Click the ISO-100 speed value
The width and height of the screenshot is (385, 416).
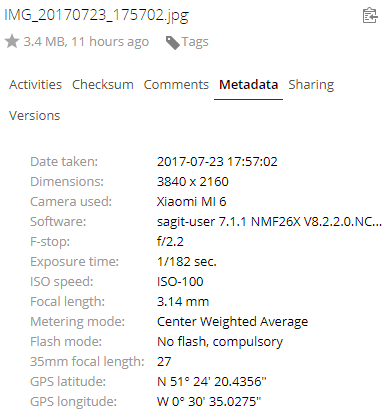pos(180,282)
